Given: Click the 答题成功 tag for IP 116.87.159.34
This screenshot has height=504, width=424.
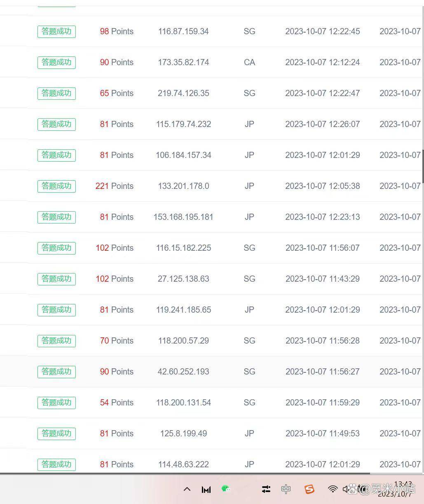Looking at the screenshot, I should coord(56,31).
